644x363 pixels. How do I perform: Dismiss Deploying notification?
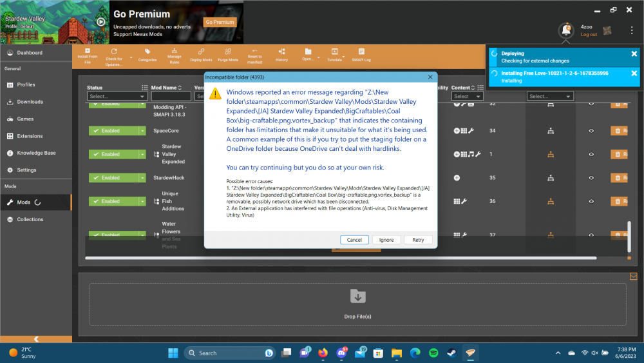[634, 54]
